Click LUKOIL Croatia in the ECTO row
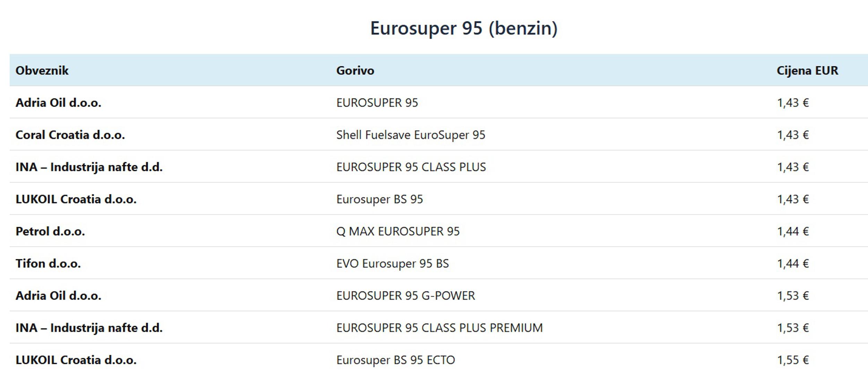The image size is (868, 375). [x=76, y=360]
